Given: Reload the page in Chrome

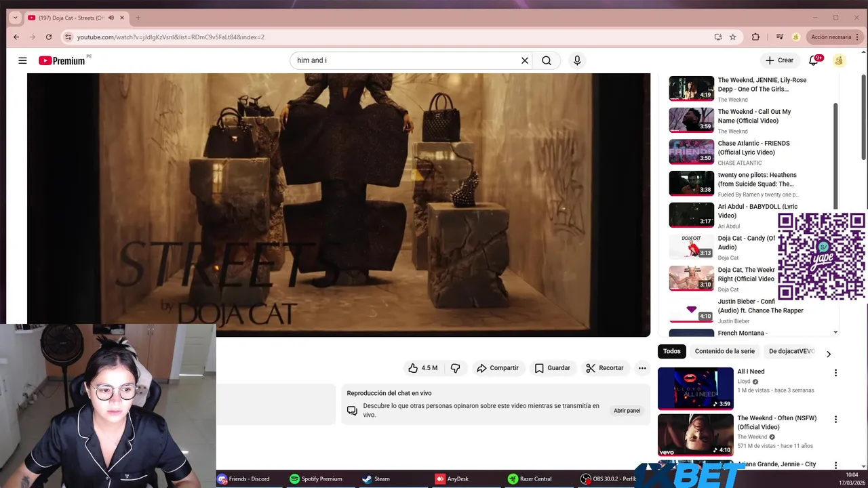Looking at the screenshot, I should [49, 37].
